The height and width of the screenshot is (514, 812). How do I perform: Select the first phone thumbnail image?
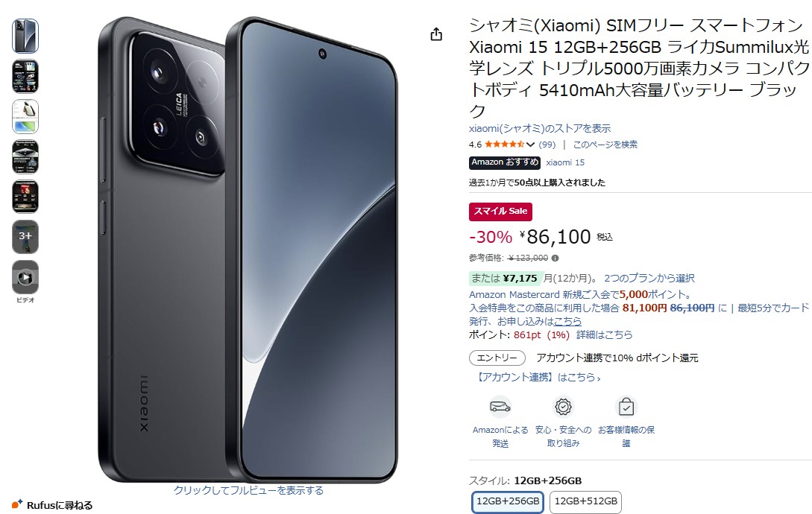(x=25, y=37)
